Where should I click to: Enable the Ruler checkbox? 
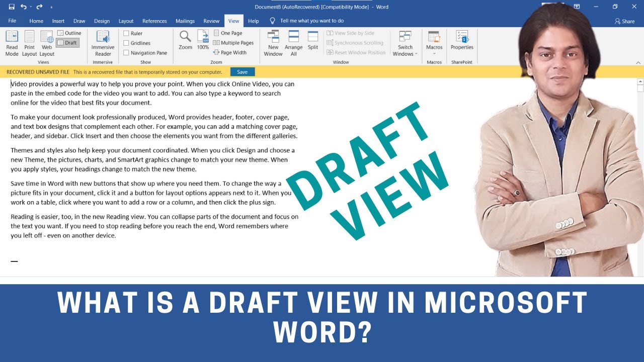[126, 34]
